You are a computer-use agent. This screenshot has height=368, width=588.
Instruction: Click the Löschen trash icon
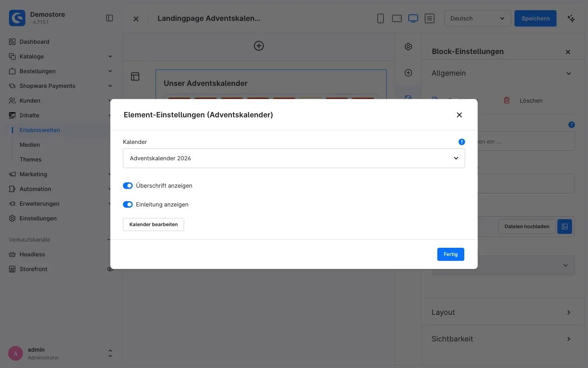point(507,101)
